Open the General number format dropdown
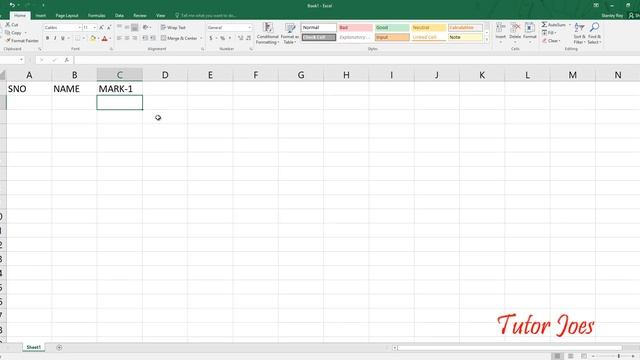 click(x=249, y=27)
